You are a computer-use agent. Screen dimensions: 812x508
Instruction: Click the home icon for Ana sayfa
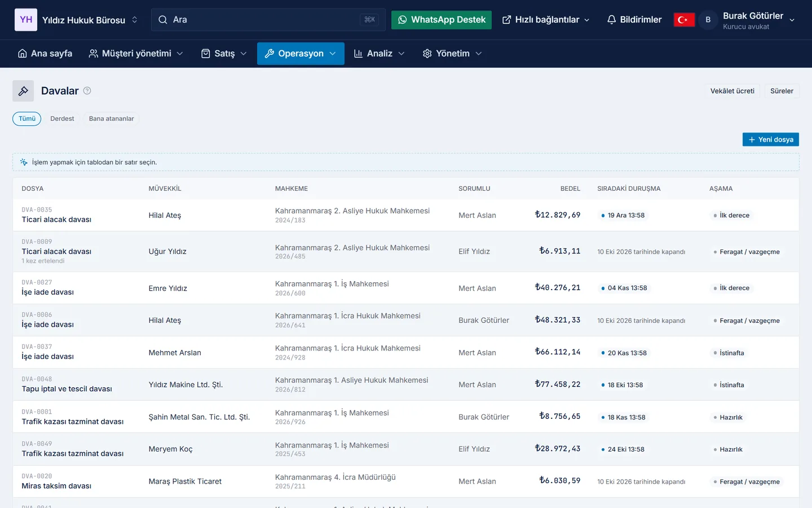pos(23,54)
